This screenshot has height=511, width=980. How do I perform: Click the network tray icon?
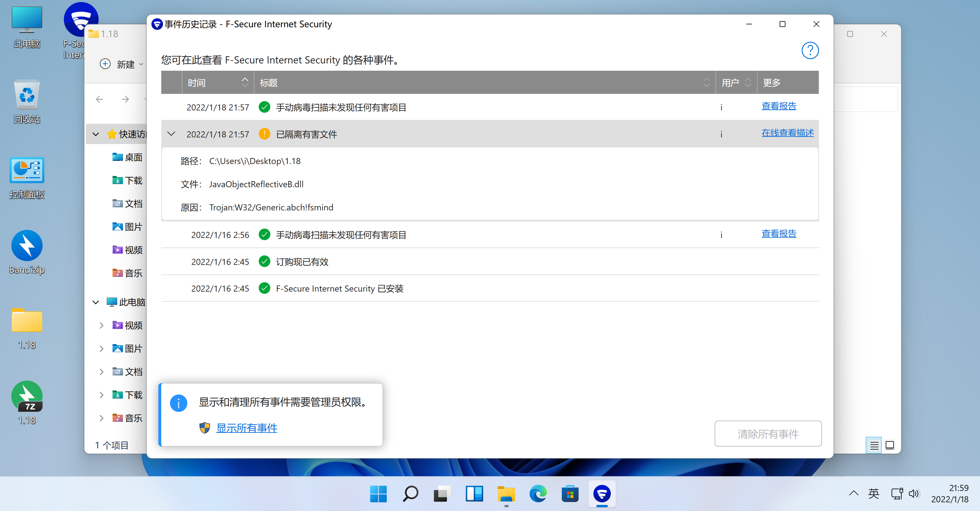(x=897, y=494)
